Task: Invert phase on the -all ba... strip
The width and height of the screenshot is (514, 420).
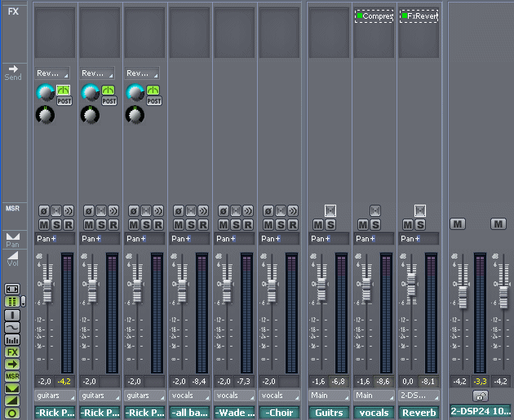Action: pyautogui.click(x=179, y=210)
